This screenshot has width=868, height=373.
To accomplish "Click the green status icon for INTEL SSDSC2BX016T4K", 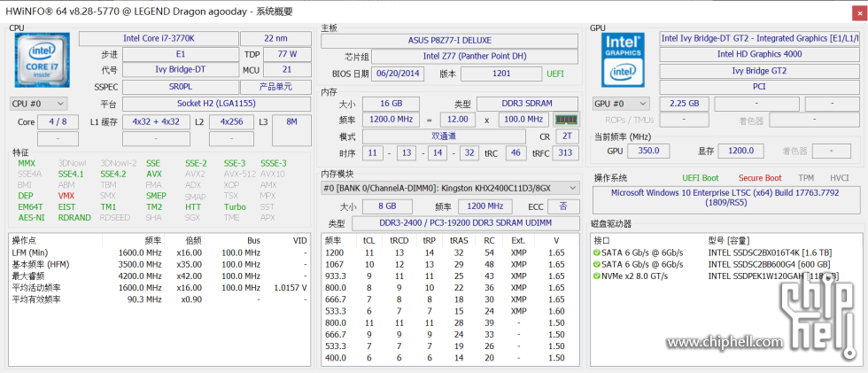I will coord(596,253).
